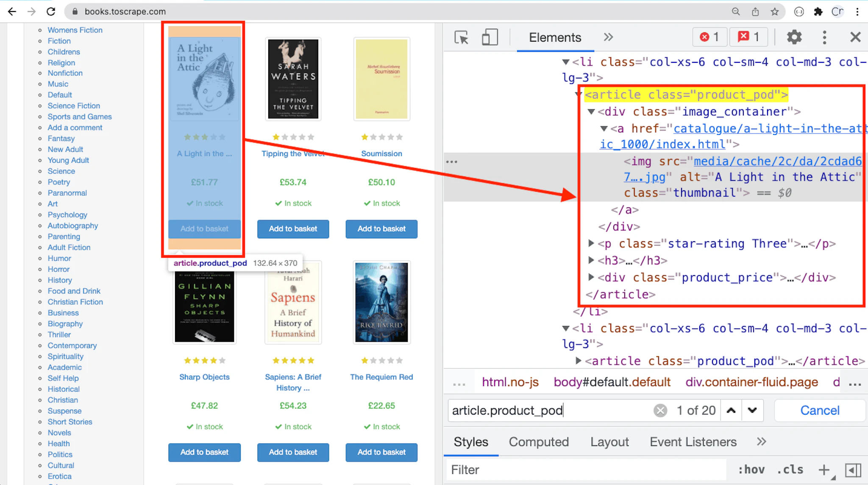Add a new style rule plus icon

pyautogui.click(x=824, y=470)
